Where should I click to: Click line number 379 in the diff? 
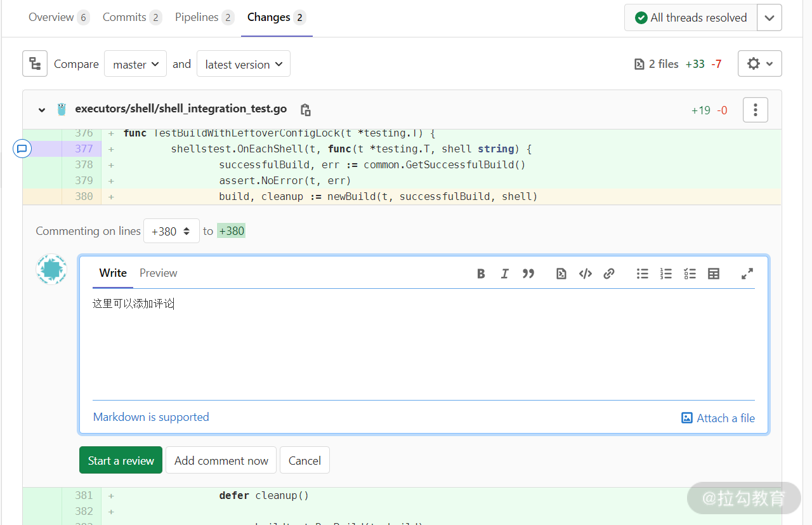click(84, 180)
